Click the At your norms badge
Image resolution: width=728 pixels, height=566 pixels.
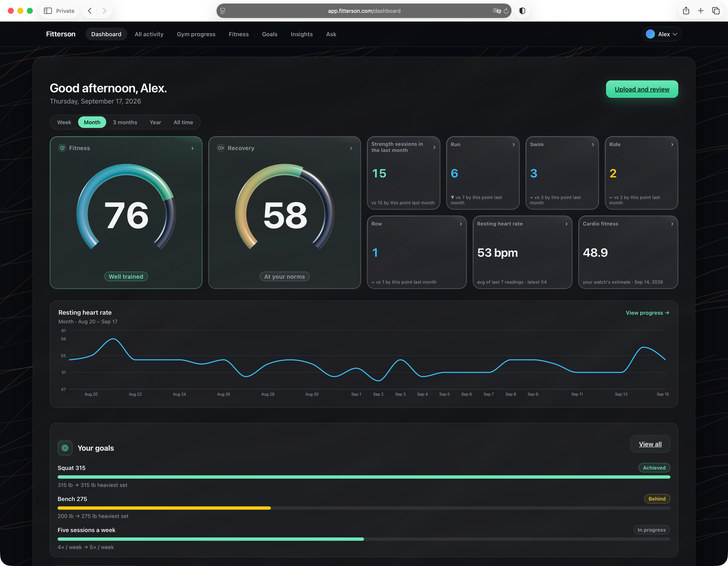click(285, 276)
